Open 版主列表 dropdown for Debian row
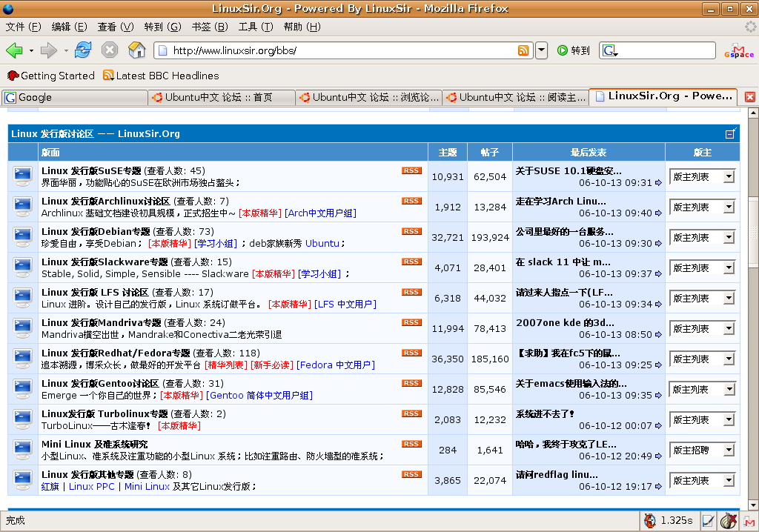This screenshot has height=532, width=759. click(702, 238)
